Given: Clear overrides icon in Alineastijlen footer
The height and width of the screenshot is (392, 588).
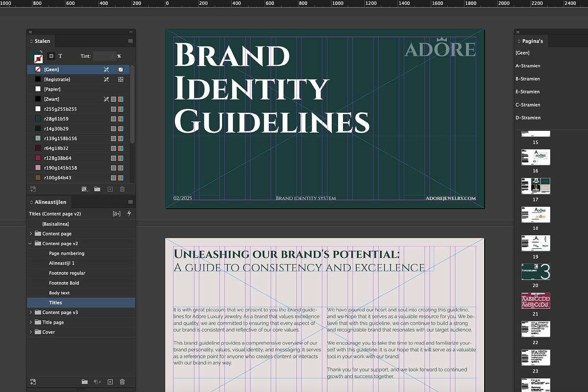Looking at the screenshot, I should 97,382.
